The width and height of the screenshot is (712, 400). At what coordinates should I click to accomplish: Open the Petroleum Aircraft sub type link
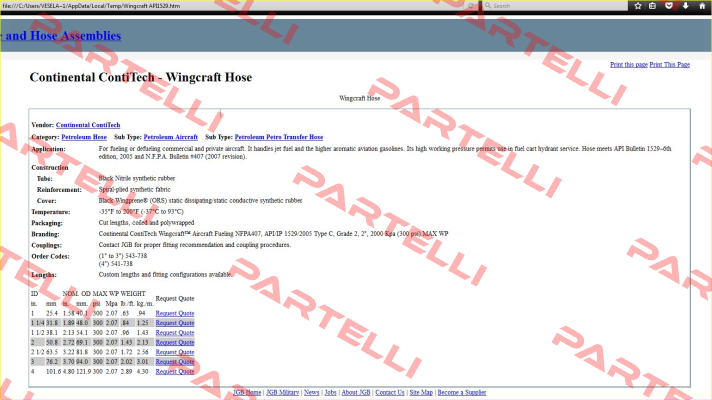pos(171,137)
